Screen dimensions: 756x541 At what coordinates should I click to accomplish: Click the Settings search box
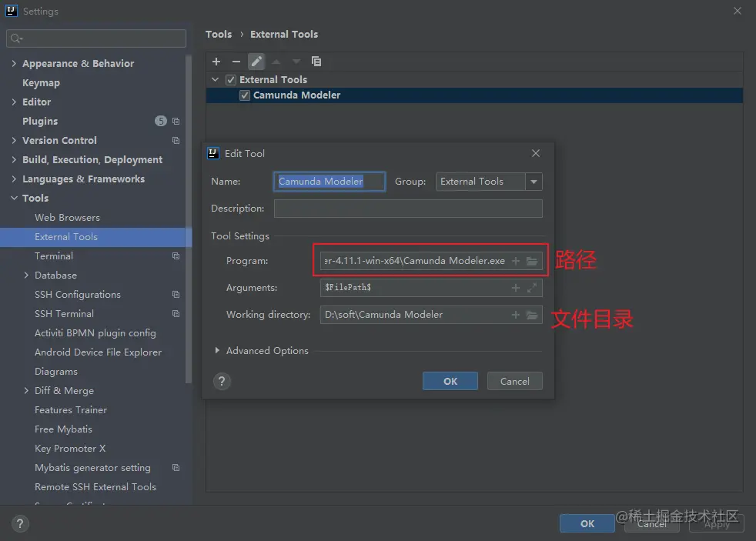(96, 38)
